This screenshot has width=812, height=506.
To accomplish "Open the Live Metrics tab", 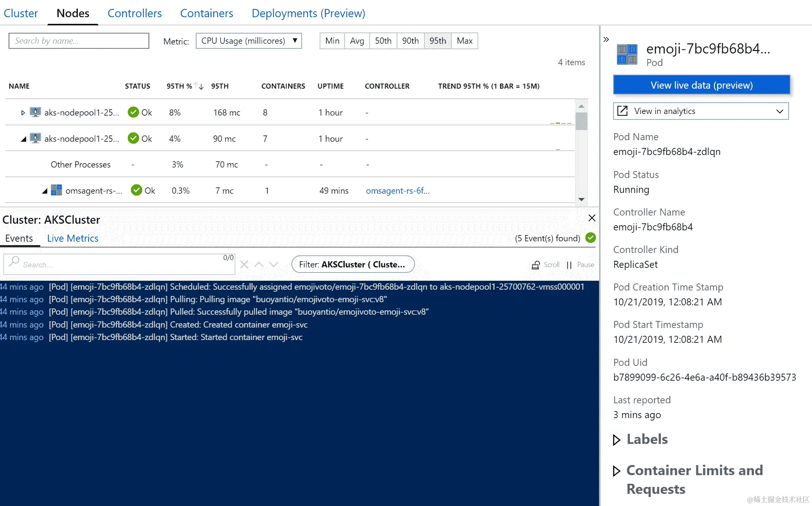I will pos(73,238).
